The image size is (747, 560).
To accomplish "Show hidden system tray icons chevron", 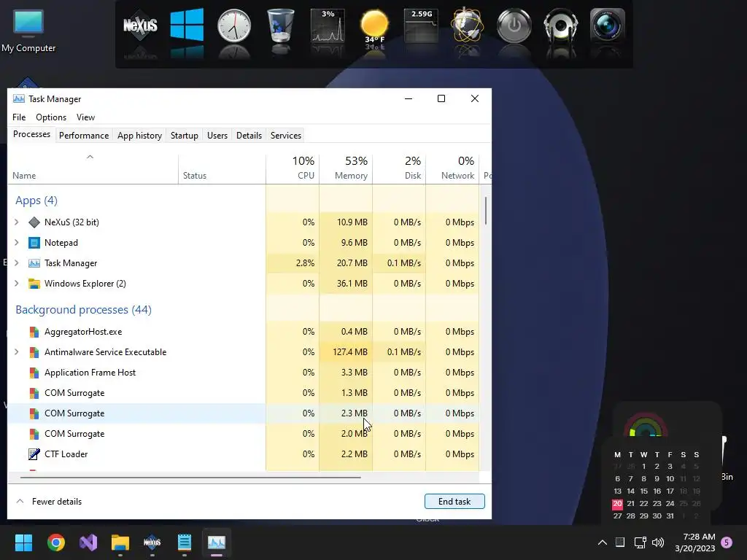I will coord(602,542).
